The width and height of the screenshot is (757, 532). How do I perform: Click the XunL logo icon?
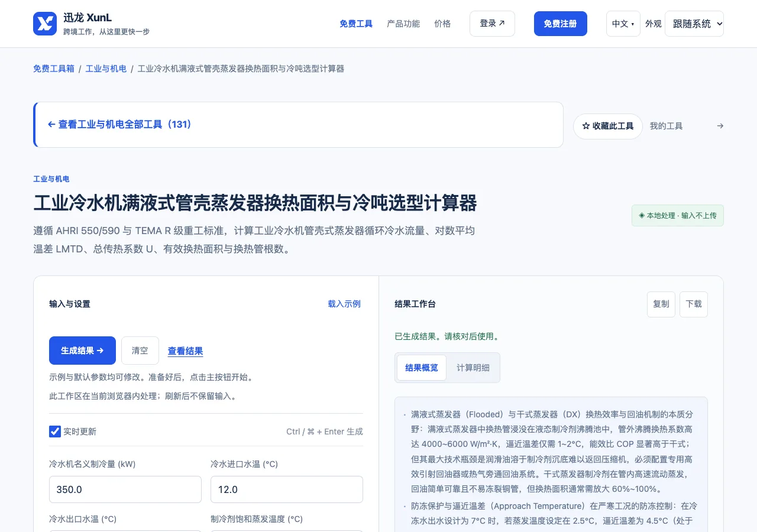click(45, 24)
